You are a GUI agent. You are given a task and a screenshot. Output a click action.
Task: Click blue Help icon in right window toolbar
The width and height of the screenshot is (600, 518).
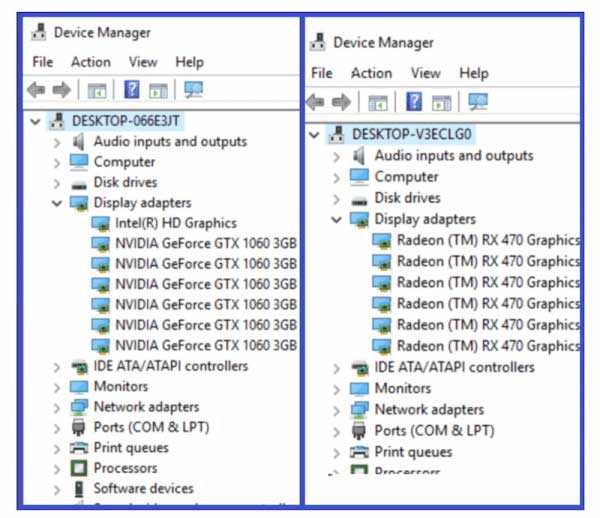414,102
